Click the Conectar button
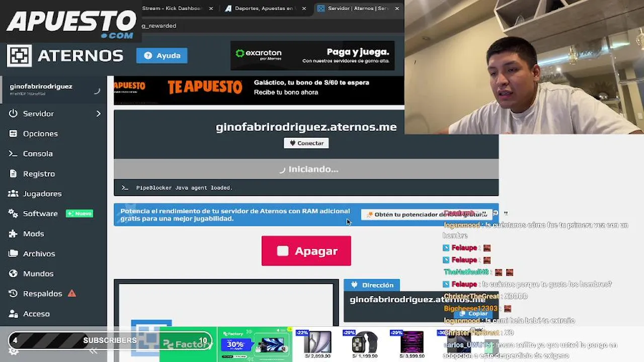This screenshot has width=644, height=362. pos(306,143)
